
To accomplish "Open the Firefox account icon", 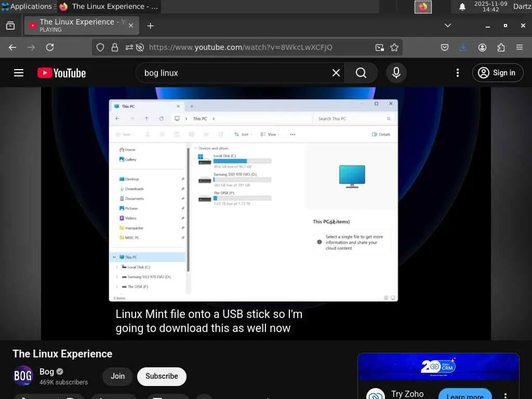I will tap(482, 47).
